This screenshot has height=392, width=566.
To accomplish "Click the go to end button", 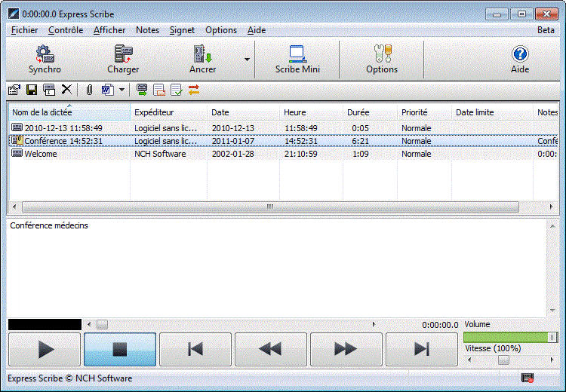I will tap(422, 349).
